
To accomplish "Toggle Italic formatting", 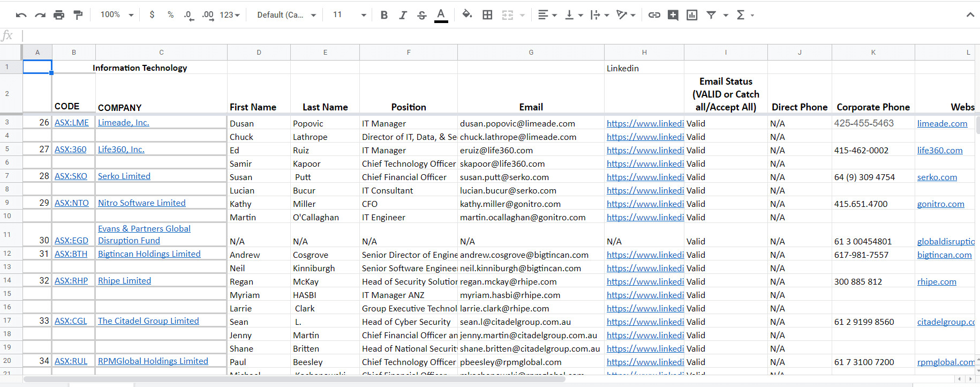I will pos(403,15).
